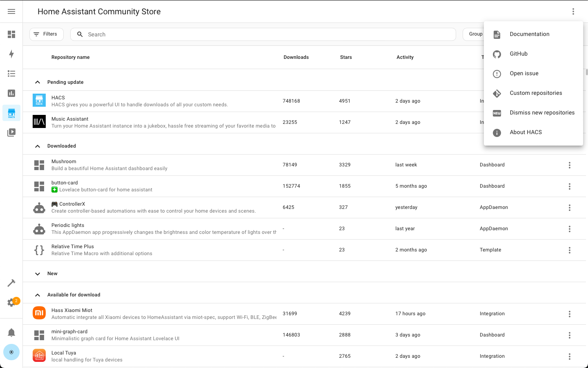Click the 17 hours ago activity cell

click(410, 314)
